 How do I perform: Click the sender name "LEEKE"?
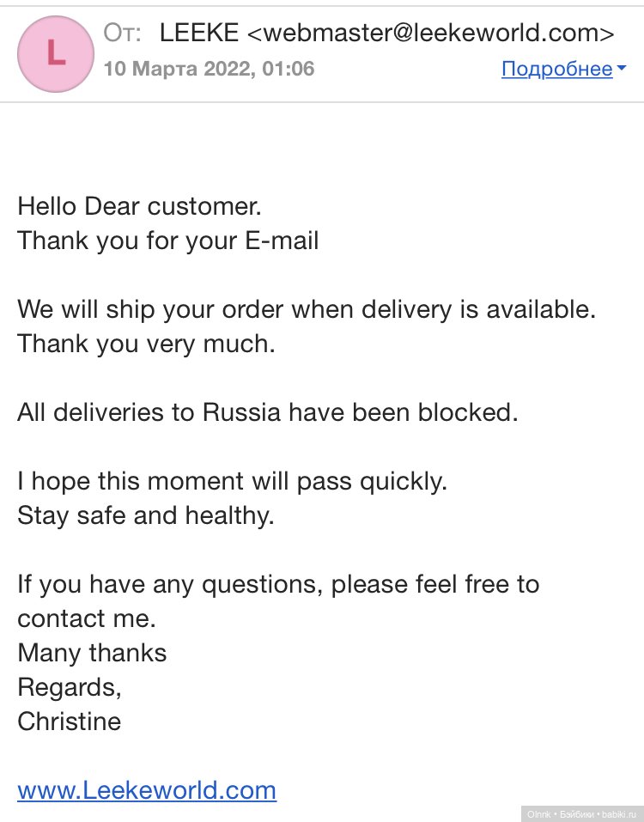(x=199, y=33)
